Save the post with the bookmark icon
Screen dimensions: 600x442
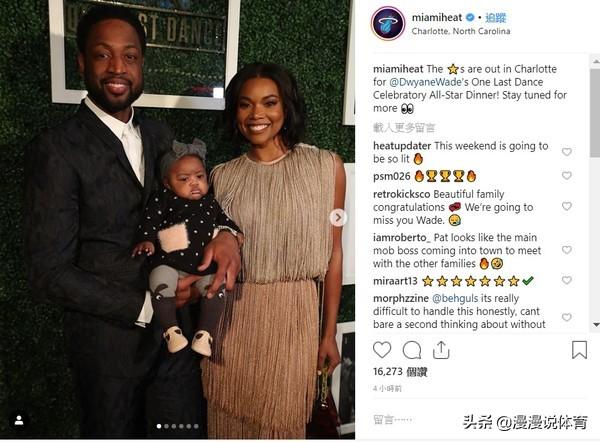coord(579,350)
